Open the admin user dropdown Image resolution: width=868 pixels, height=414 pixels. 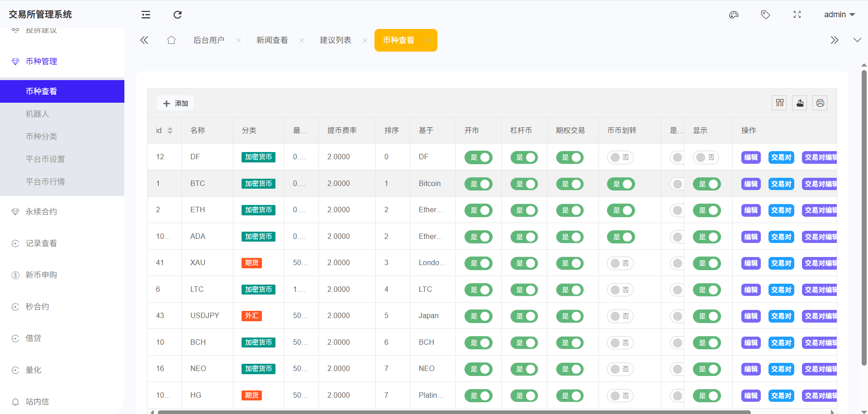[x=839, y=15]
